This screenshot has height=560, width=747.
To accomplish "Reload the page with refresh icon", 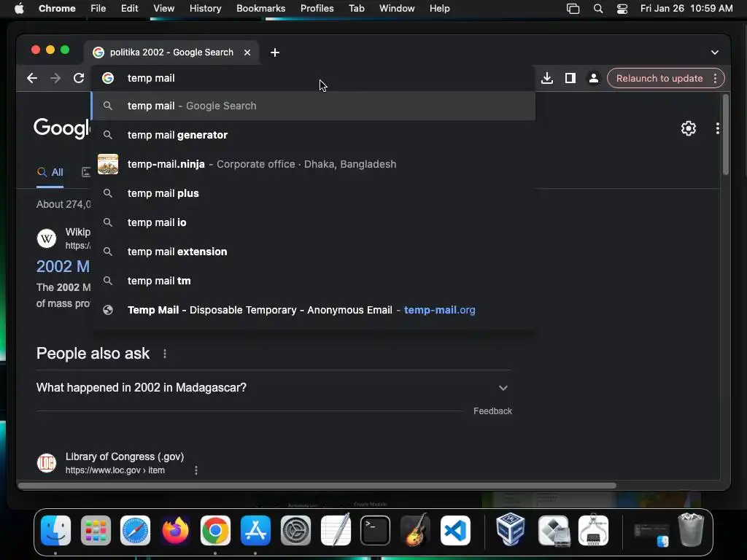I will [79, 78].
